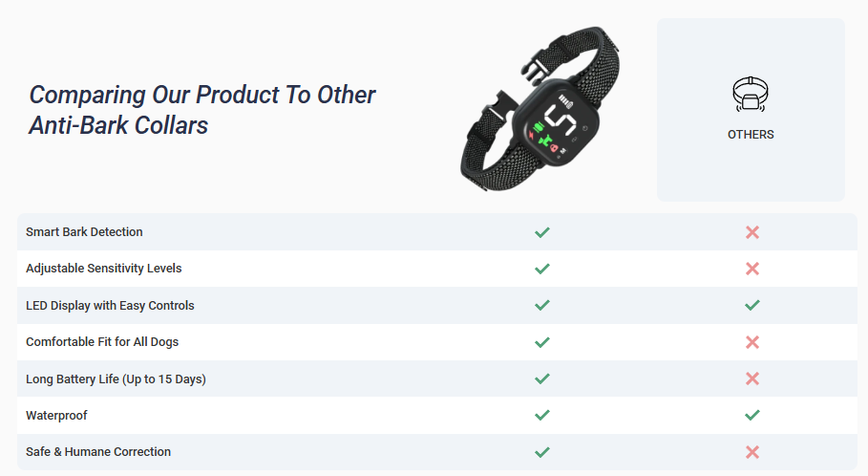
Task: Select the Comfortable Fit for All Dogs label
Action: click(x=102, y=342)
